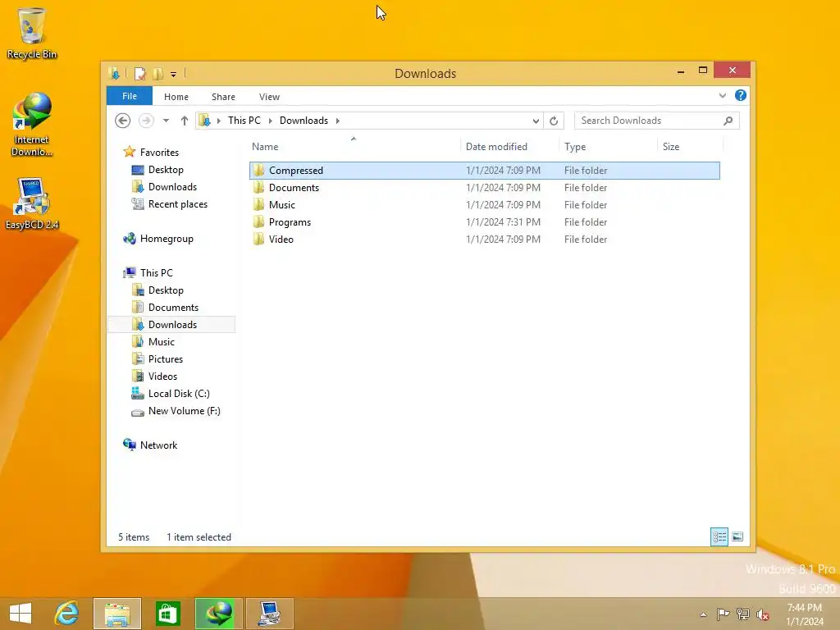The width and height of the screenshot is (840, 630).
Task: Expand the ribbon with the chevron
Action: pyautogui.click(x=723, y=96)
